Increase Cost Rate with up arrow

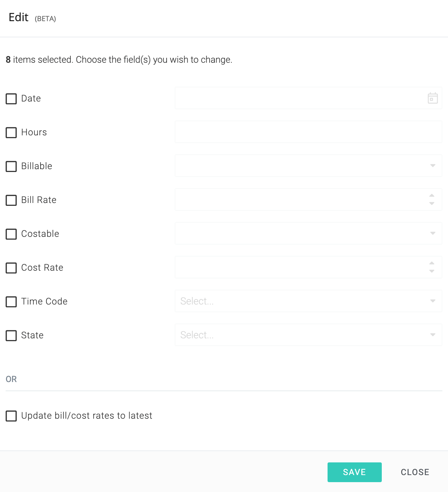click(x=432, y=263)
